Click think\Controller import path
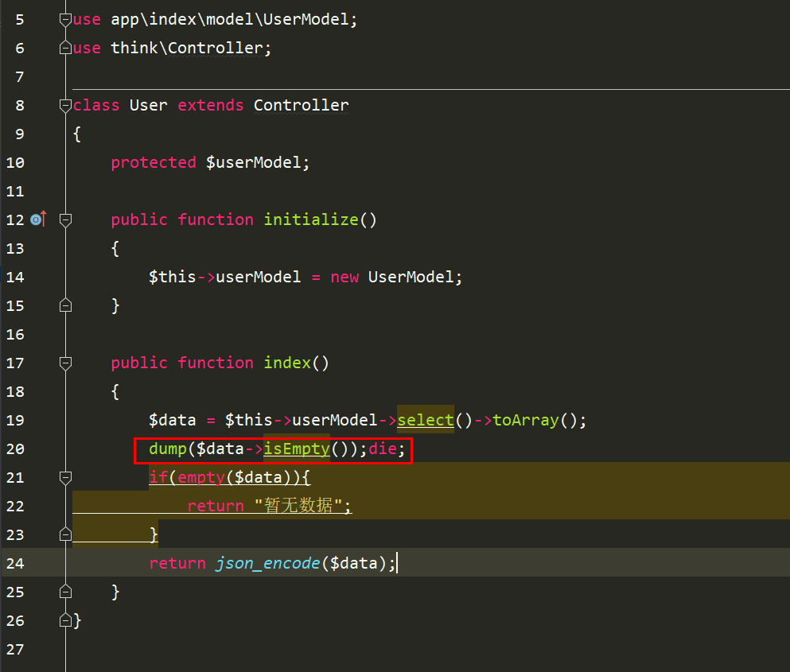This screenshot has height=672, width=790. (187, 48)
